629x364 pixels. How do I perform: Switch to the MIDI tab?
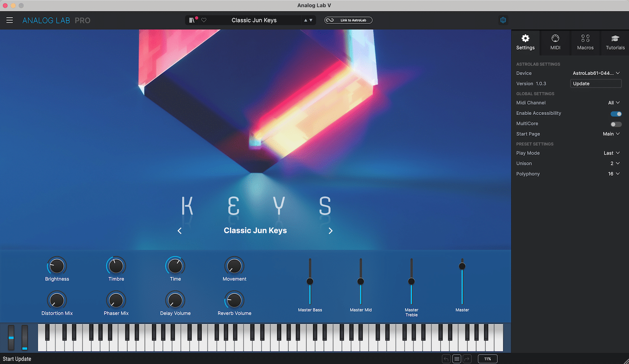coord(555,42)
